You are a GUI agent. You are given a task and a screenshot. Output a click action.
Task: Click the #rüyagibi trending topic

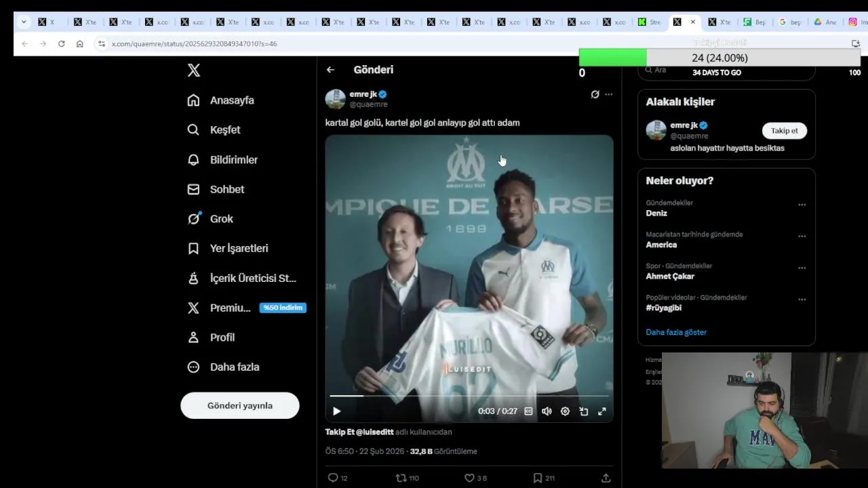coord(663,308)
